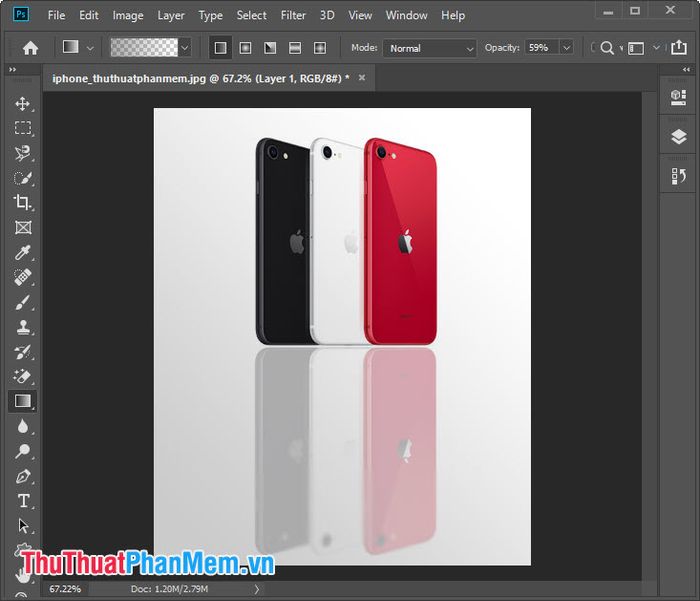The width and height of the screenshot is (700, 601).
Task: Close the iphone_thuthuatphanmem.jpg document tab
Action: tap(362, 78)
